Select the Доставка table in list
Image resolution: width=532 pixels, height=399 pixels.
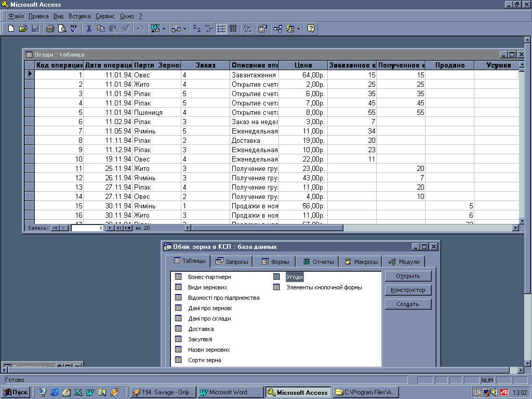tap(201, 329)
